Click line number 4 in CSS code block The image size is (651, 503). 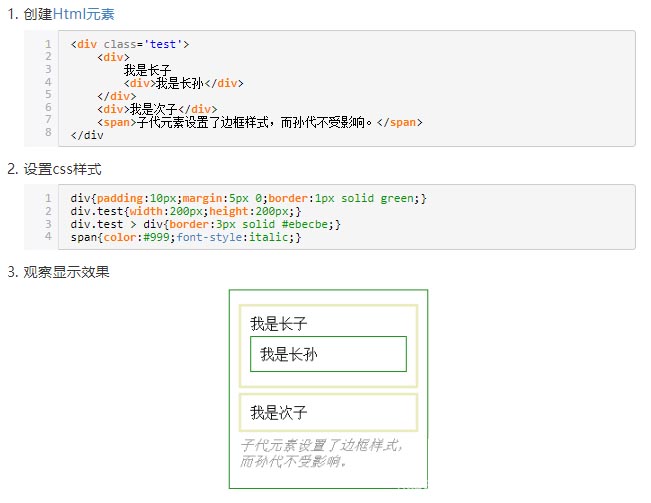pos(48,237)
